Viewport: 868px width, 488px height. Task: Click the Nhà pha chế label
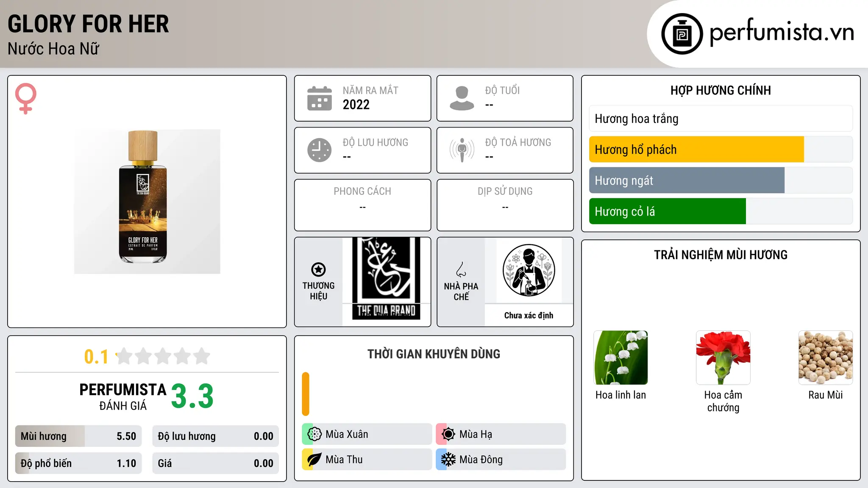[x=461, y=291]
